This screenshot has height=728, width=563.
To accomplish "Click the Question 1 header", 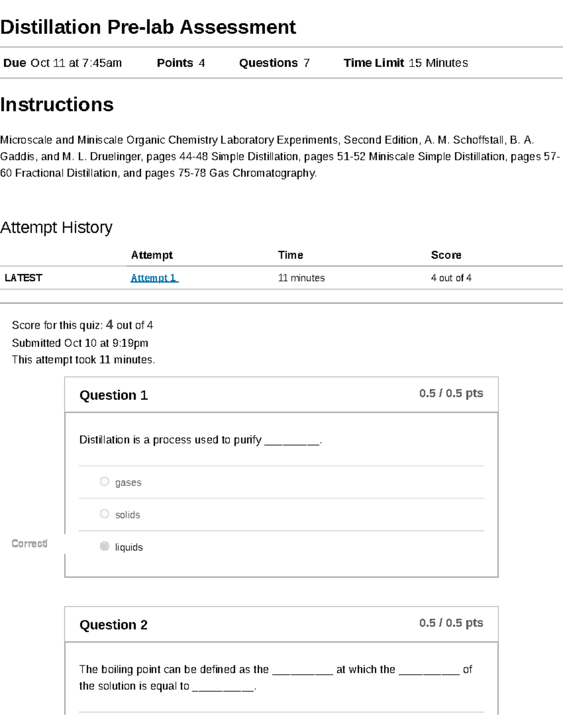I will click(114, 395).
